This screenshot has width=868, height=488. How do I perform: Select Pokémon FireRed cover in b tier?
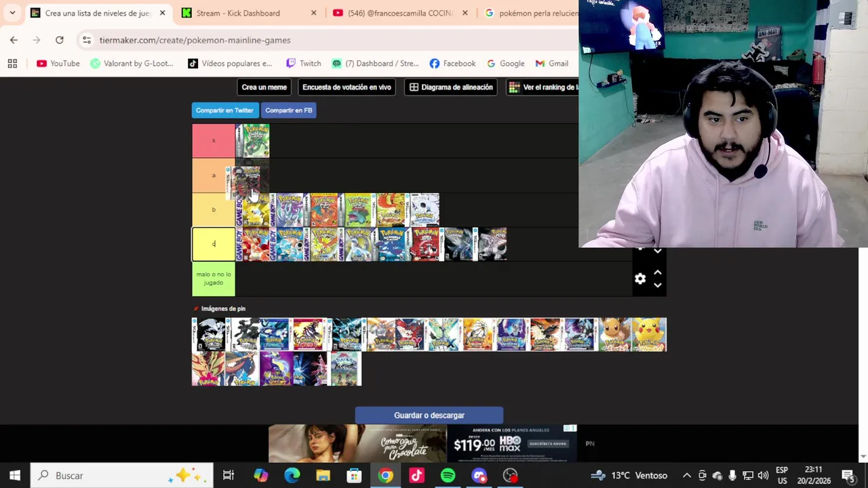click(x=320, y=209)
